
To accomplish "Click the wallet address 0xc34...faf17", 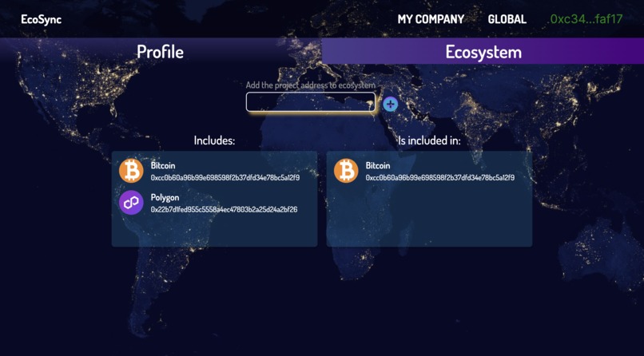I will tap(585, 19).
